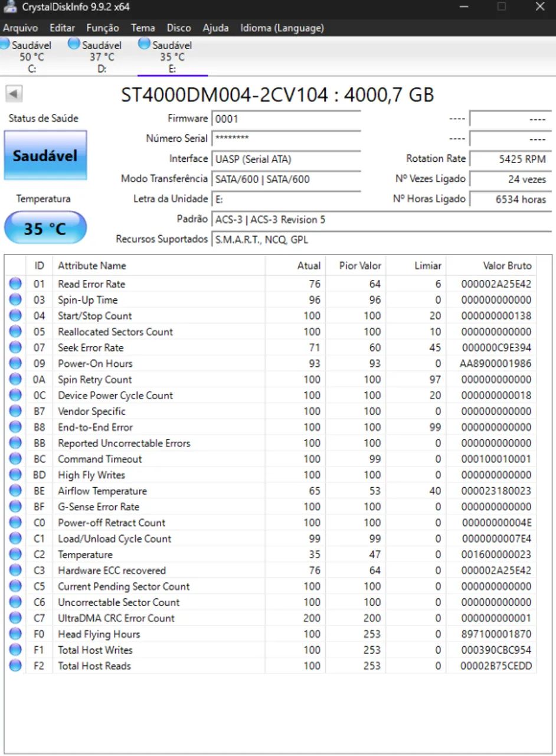Viewport: 556px width, 756px height.
Task: Click the CrystalDiskInfo app icon in title bar
Action: pos(11,8)
